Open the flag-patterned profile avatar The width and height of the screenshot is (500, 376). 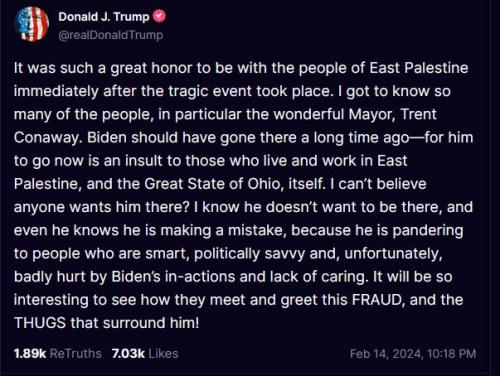pyautogui.click(x=32, y=24)
